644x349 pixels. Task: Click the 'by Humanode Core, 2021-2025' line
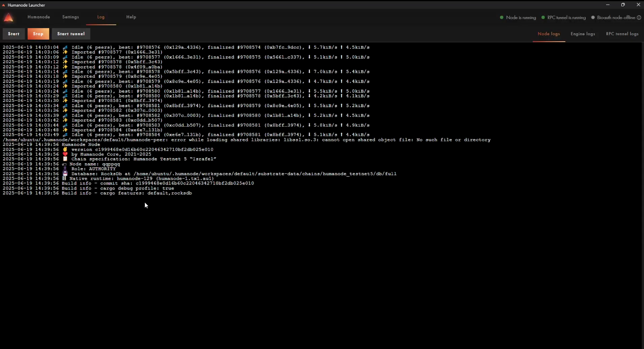pos(77,154)
